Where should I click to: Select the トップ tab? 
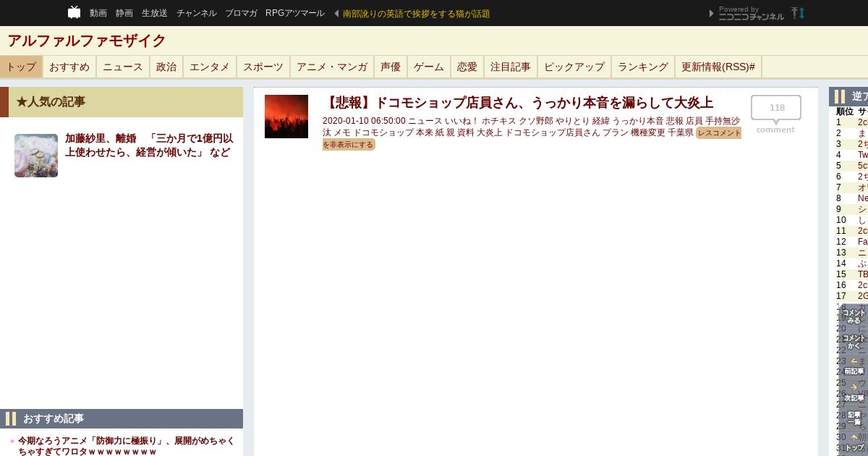pos(21,67)
